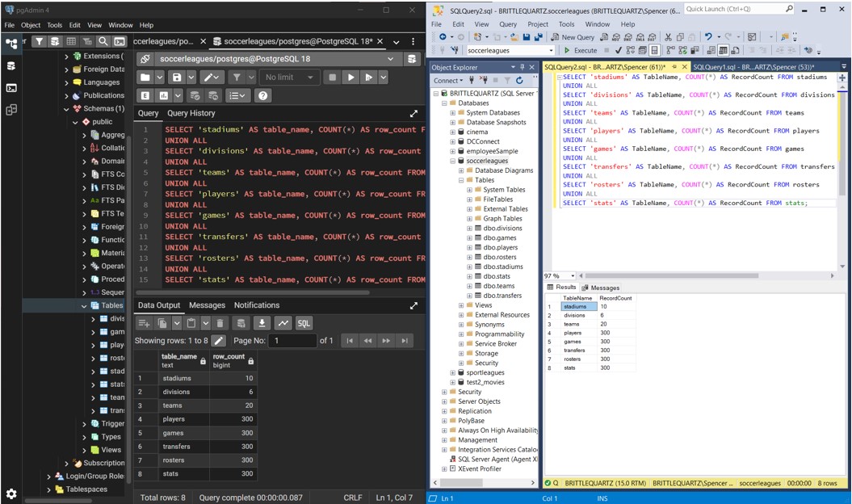Click the Page No input field
This screenshot has width=852, height=504.
[293, 341]
